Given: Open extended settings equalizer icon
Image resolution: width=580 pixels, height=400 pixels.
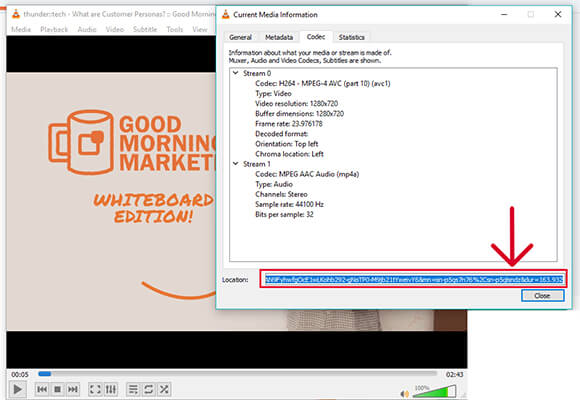Looking at the screenshot, I should [111, 389].
